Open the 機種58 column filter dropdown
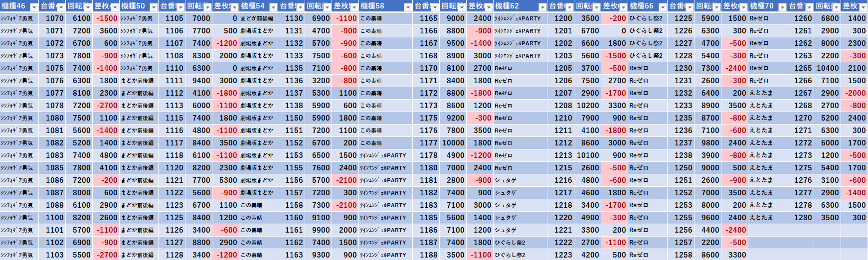The height and width of the screenshot is (260, 868). [x=408, y=7]
